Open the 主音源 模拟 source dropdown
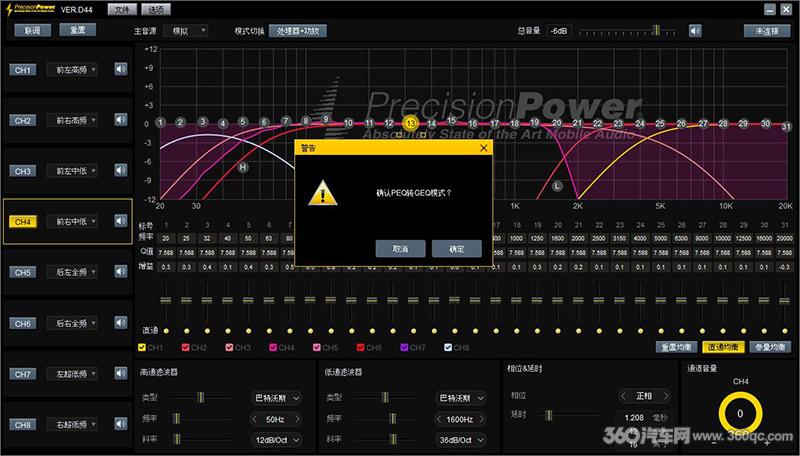800x456 pixels. (x=186, y=31)
